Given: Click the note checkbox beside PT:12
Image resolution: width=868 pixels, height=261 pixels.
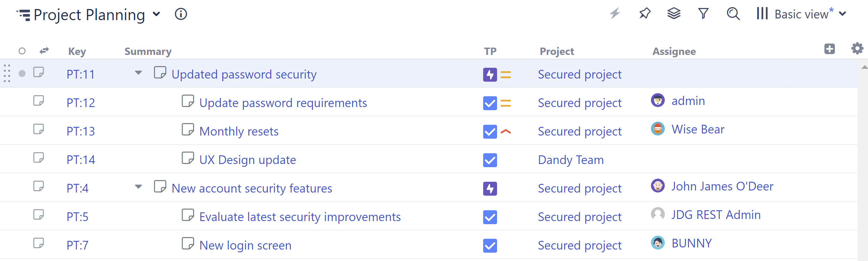Looking at the screenshot, I should 39,101.
